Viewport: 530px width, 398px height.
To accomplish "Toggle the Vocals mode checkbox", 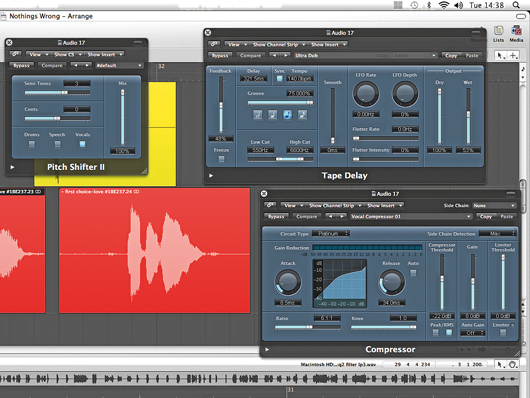I will (x=82, y=144).
